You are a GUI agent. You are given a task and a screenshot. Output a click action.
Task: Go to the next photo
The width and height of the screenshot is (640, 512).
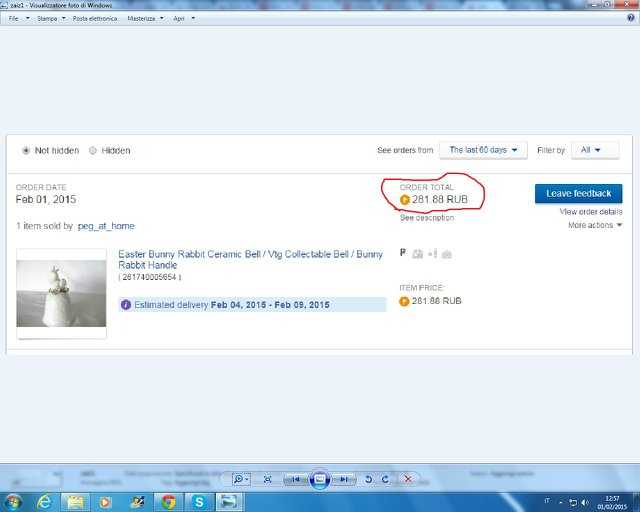pyautogui.click(x=343, y=480)
